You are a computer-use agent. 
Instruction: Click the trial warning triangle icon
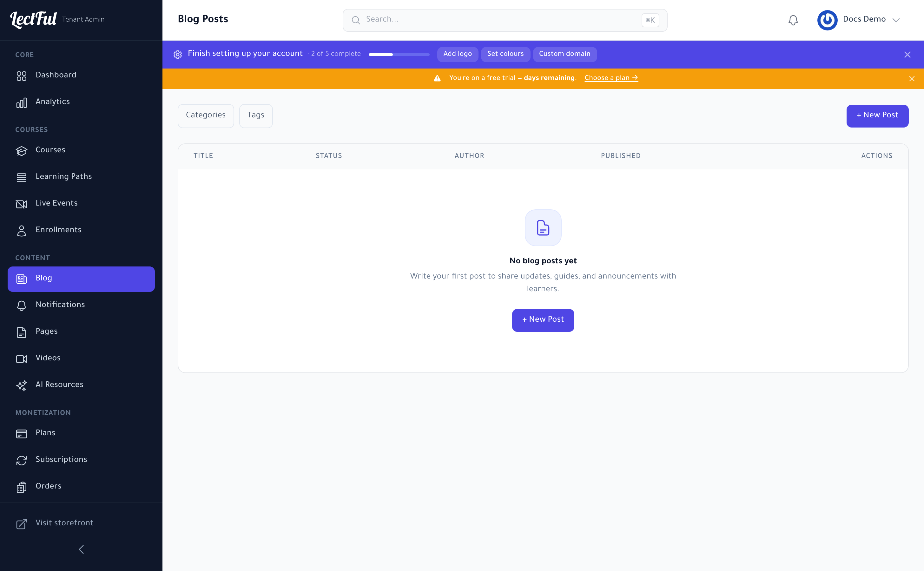point(437,78)
